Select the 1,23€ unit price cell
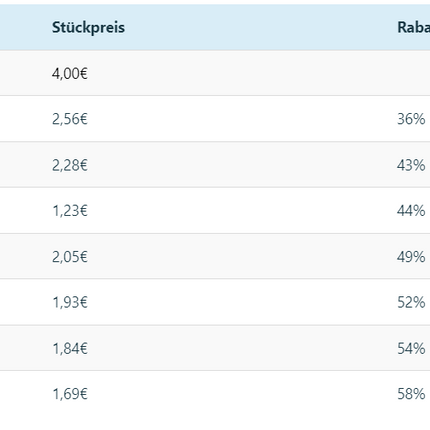This screenshot has height=430, width=430. tap(70, 211)
